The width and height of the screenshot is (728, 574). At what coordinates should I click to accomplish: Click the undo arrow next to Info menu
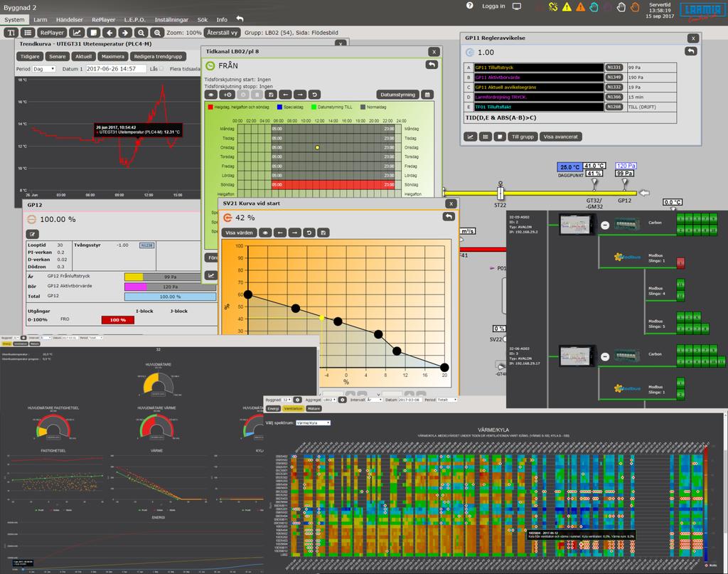coord(240,19)
